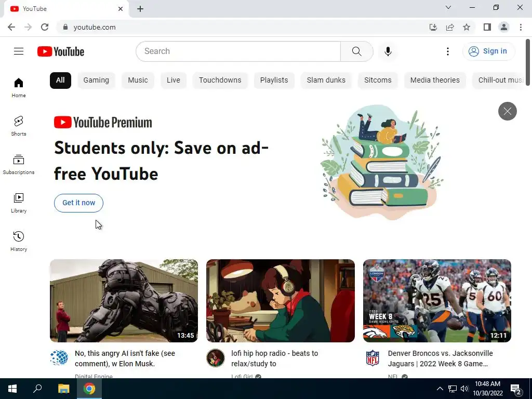The image size is (532, 399).
Task: Play the NFL Week 8 highlights thumbnail
Action: point(437,301)
